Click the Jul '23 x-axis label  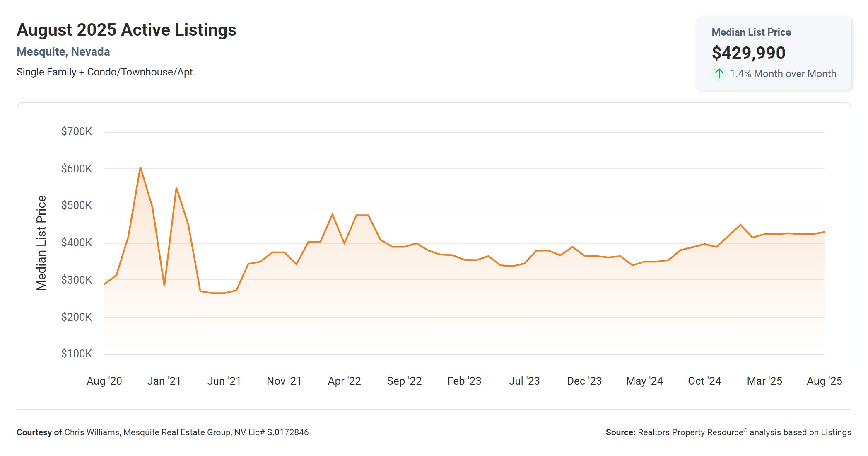[x=524, y=381]
